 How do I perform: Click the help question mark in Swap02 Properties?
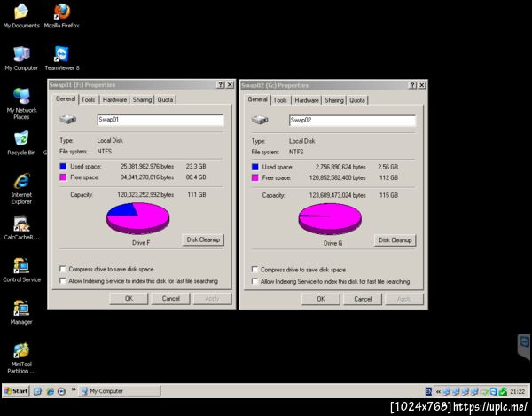tap(412, 85)
